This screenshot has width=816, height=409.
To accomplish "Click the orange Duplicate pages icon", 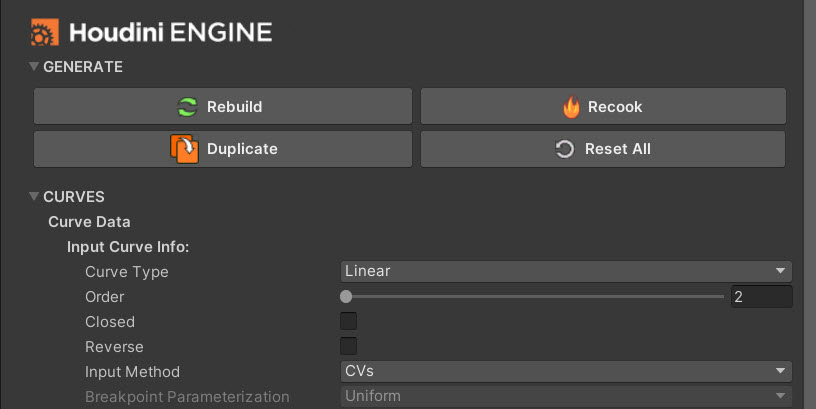I will [x=184, y=149].
